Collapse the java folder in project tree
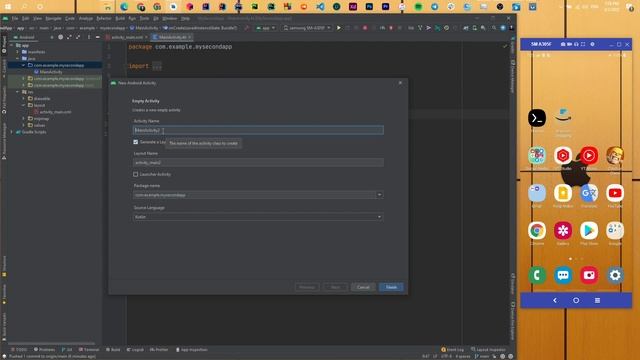This screenshot has height=360, width=640. coord(18,58)
